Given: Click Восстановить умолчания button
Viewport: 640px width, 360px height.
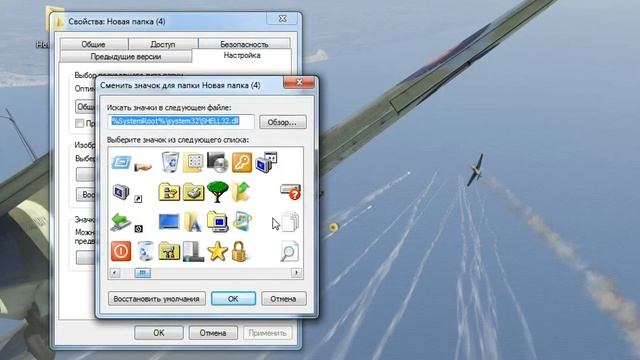Looking at the screenshot, I should [156, 299].
